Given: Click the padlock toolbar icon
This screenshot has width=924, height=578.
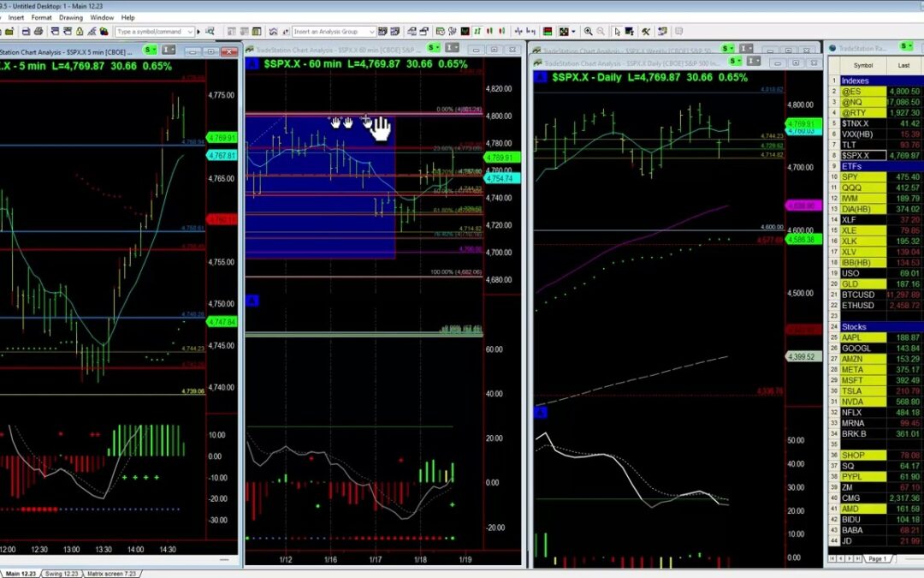Looking at the screenshot, I should [79, 32].
